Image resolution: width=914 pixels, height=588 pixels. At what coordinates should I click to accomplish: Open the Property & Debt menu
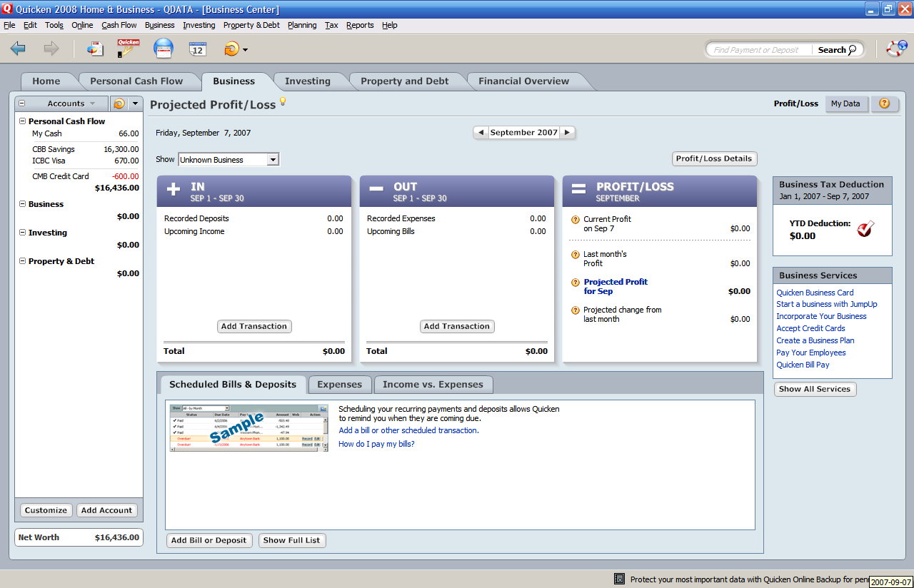(x=251, y=25)
